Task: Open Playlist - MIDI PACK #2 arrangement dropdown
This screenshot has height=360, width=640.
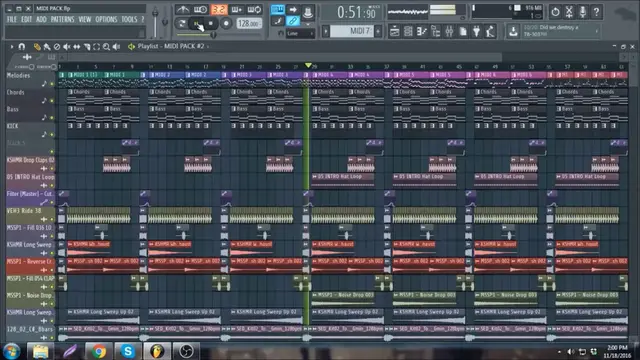Action: 173,47
